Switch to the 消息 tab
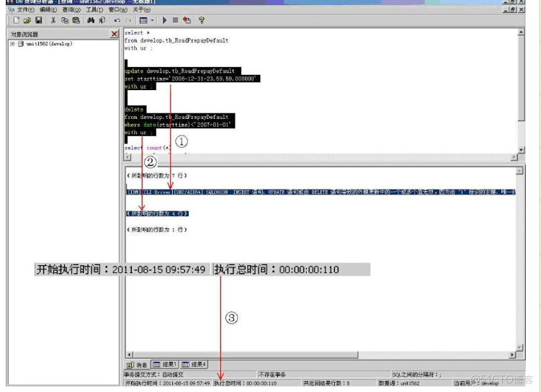The image size is (541, 392). 138,365
